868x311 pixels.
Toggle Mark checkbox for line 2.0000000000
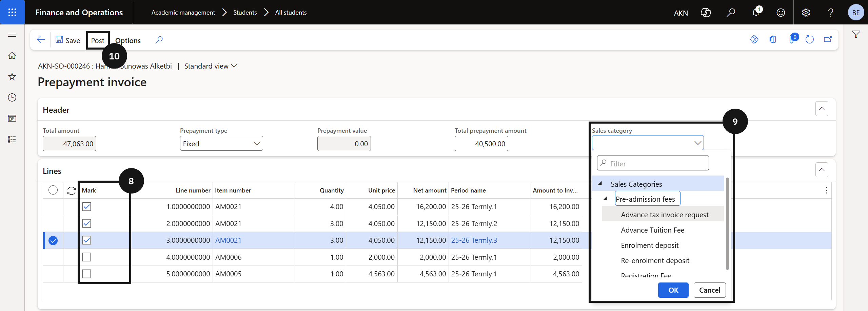[87, 223]
